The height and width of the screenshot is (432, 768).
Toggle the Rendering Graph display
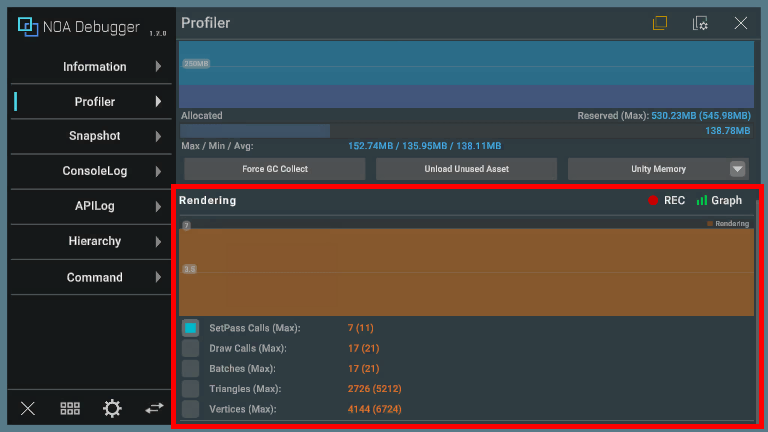(719, 201)
